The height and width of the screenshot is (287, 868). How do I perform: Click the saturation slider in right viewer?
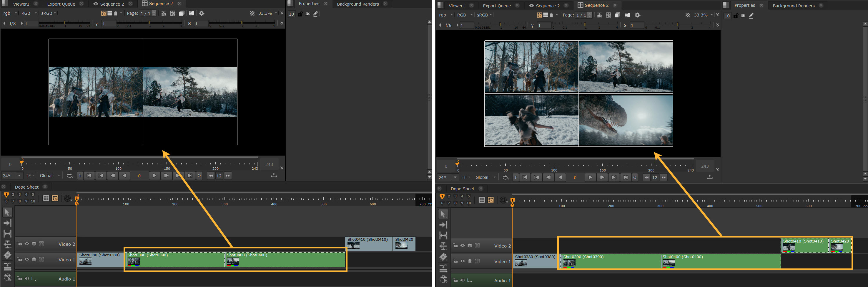tap(677, 25)
